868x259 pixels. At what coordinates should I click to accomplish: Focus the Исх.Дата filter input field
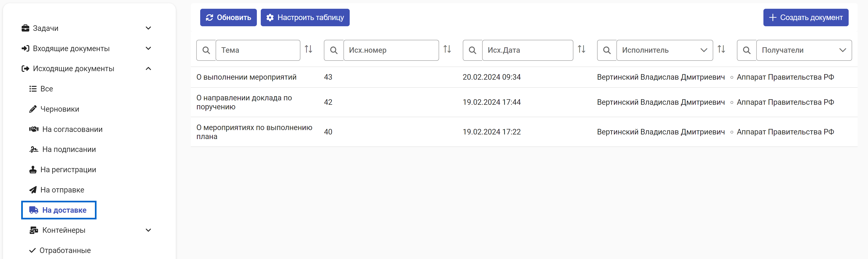pyautogui.click(x=527, y=50)
